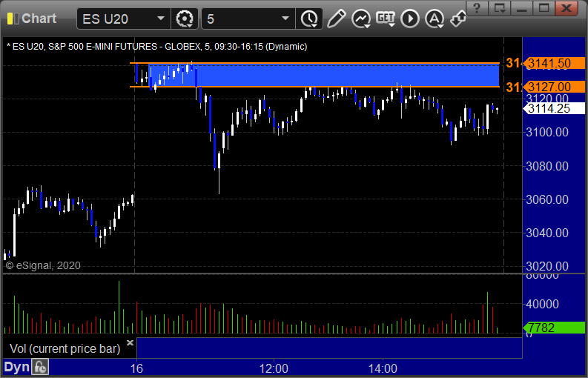Open the time template clock icon

309,19
